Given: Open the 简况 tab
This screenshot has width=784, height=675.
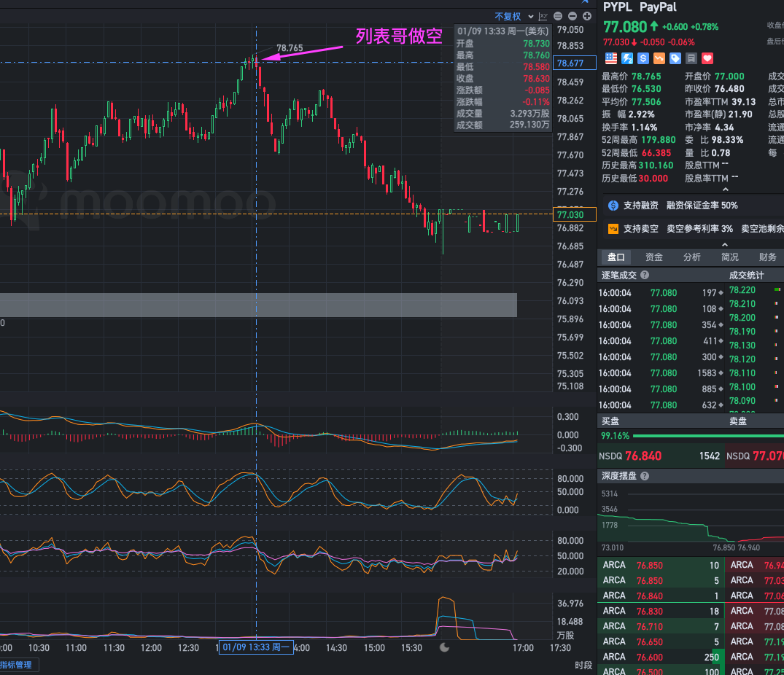Looking at the screenshot, I should point(730,257).
